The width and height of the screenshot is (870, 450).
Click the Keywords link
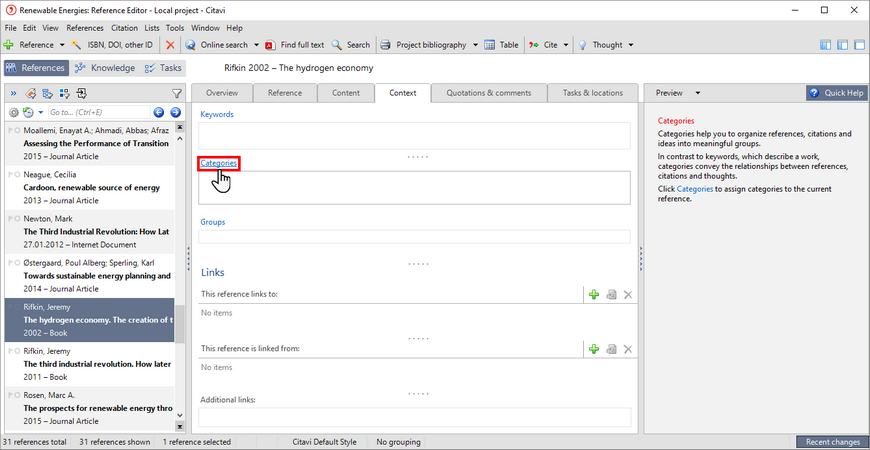click(x=217, y=114)
